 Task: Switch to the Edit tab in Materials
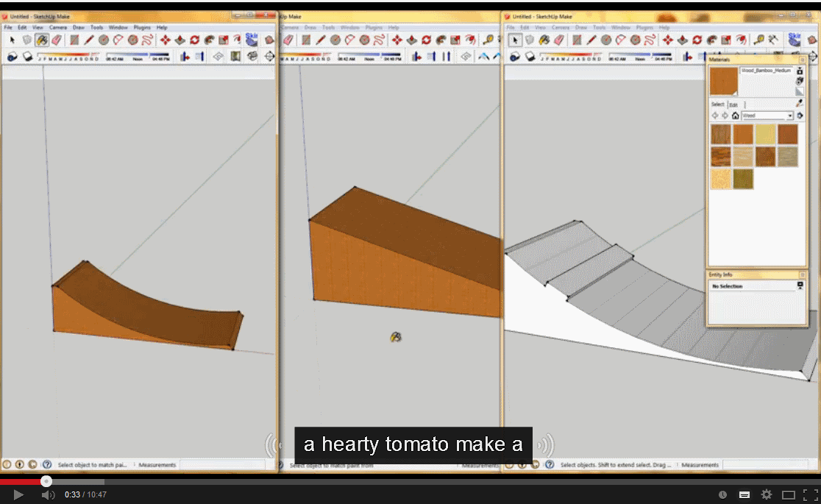[x=733, y=104]
